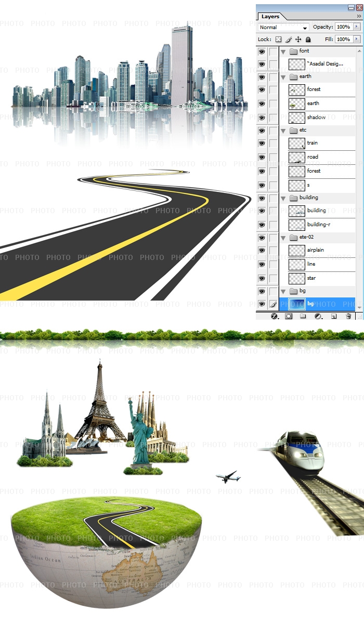Open the adjustment layer menu
The width and height of the screenshot is (364, 625).
coord(318,316)
